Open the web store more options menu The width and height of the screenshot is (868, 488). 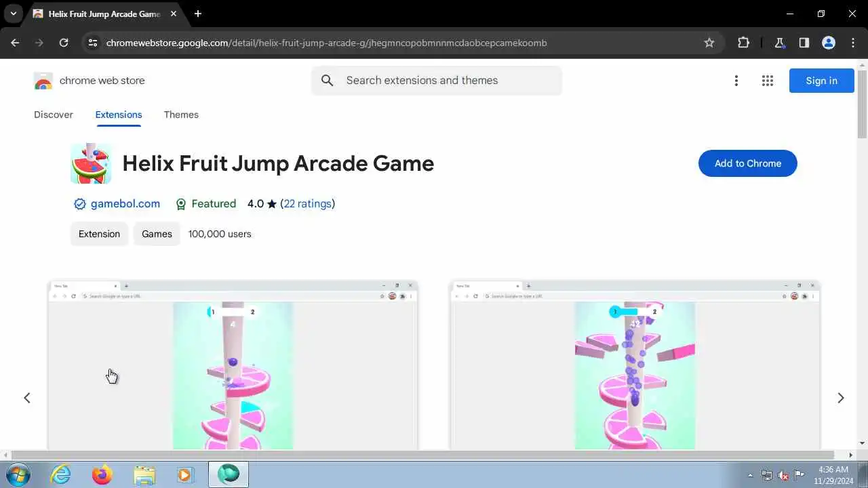(x=736, y=81)
